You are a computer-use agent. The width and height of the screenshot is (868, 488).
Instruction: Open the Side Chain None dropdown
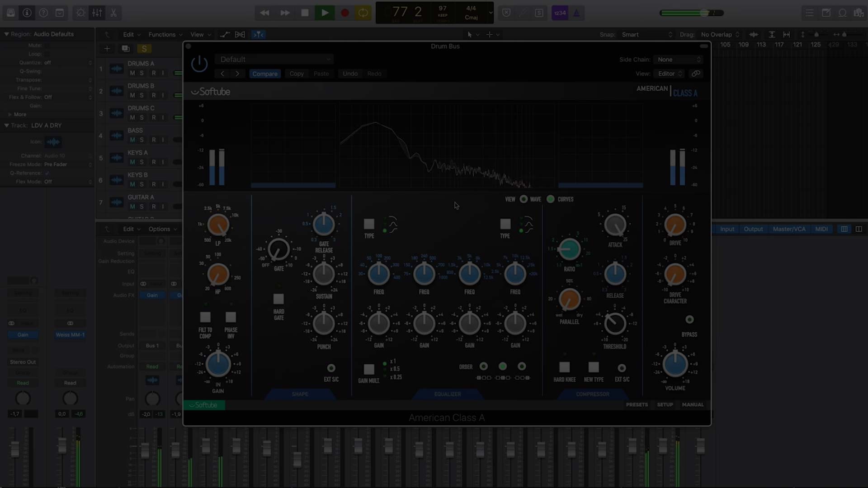click(679, 60)
